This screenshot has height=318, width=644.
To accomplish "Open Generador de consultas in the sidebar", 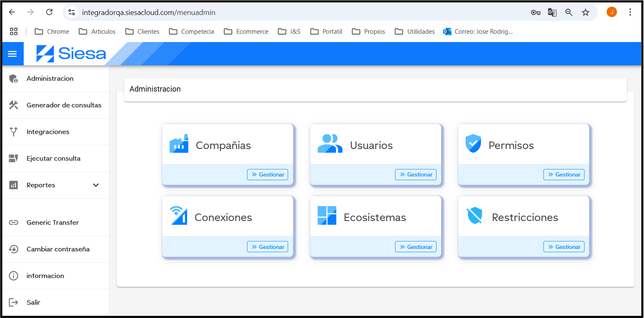I will coord(64,105).
